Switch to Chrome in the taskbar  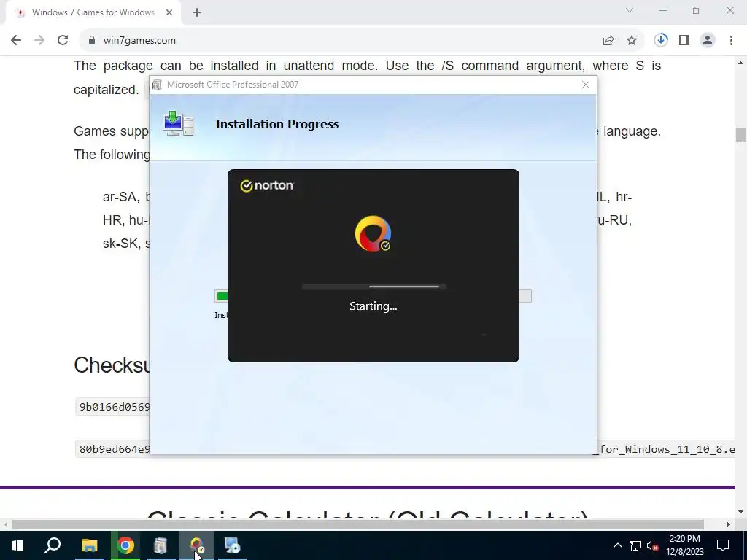(125, 545)
